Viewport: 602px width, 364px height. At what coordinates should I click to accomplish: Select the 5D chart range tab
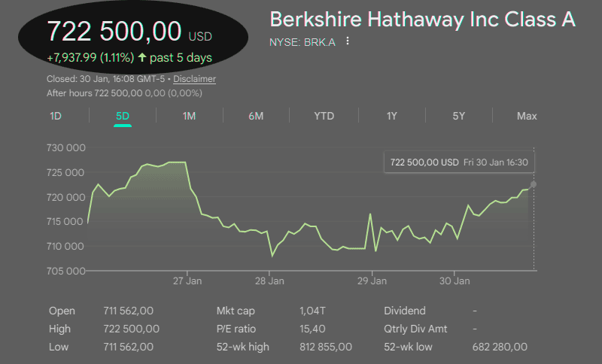(123, 116)
